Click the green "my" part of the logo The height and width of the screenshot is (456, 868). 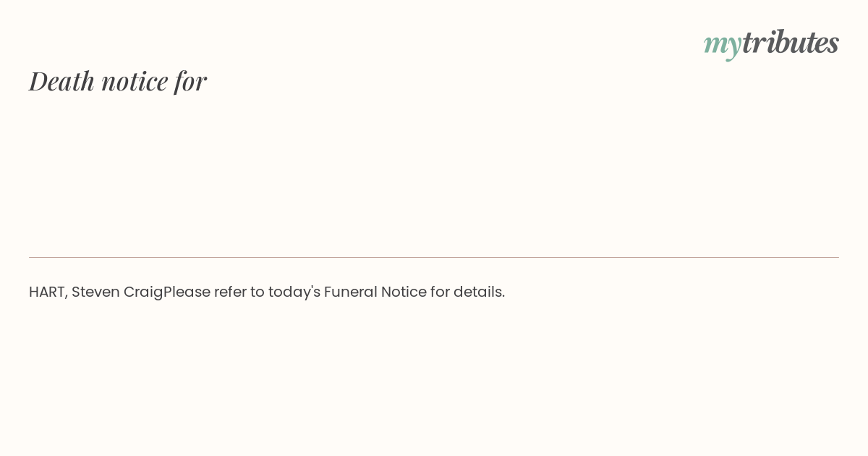pyautogui.click(x=722, y=43)
